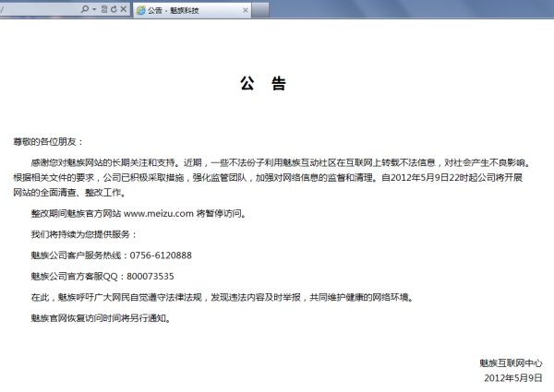The image size is (554, 392).
Task: Select the 公告 - 魅族科技 browser tab
Action: point(193,10)
